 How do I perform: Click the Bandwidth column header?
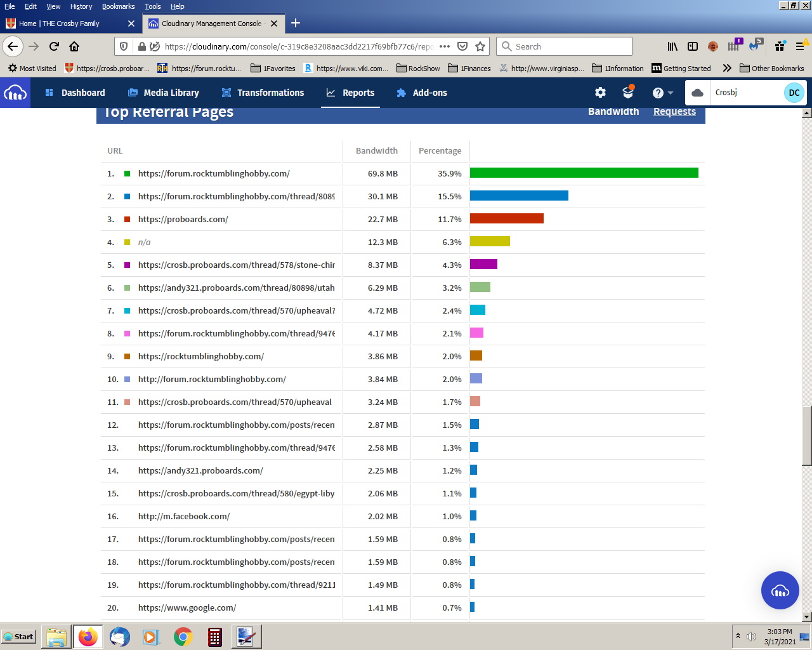pos(377,150)
